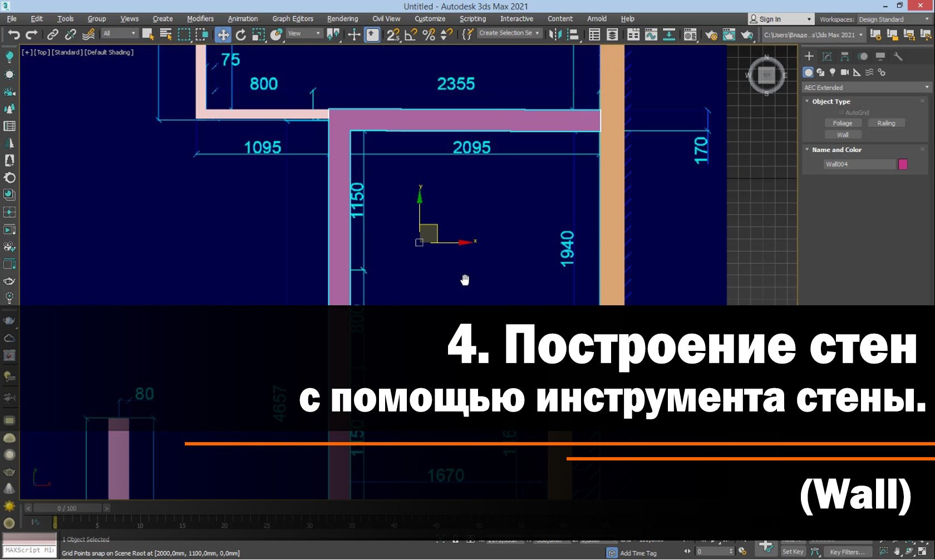The height and width of the screenshot is (560, 935).
Task: Toggle Percent Snap
Action: click(428, 34)
